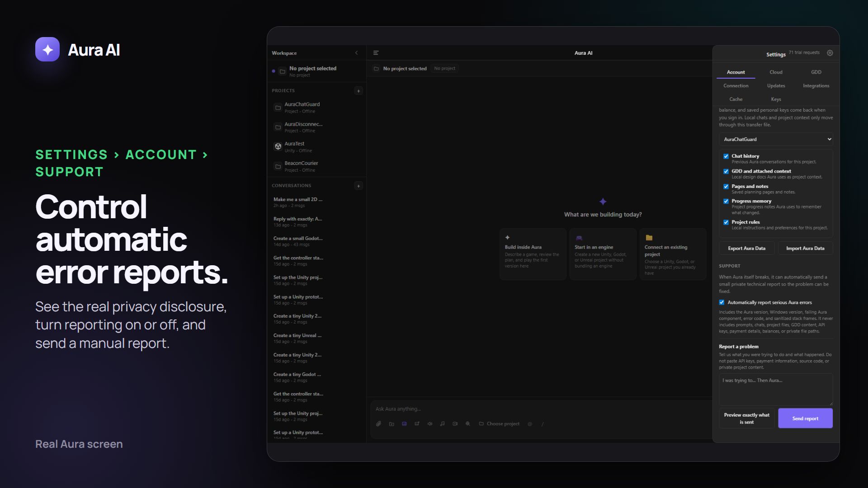Click Export Aura Data button

(x=746, y=248)
